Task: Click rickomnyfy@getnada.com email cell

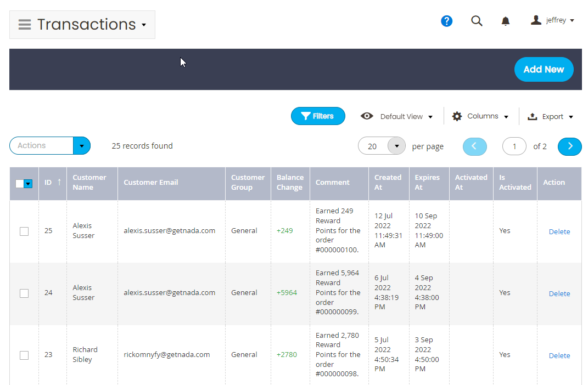Action: [x=167, y=355]
